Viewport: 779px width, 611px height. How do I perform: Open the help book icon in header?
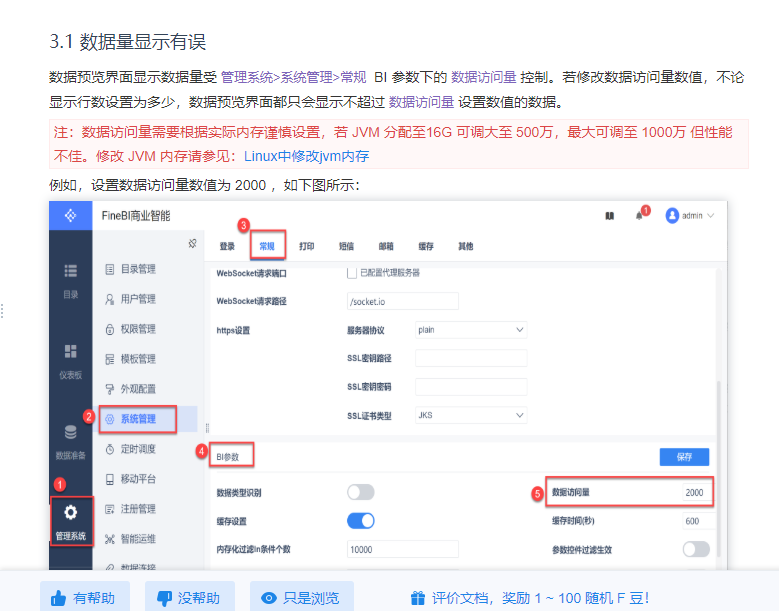pyautogui.click(x=610, y=216)
